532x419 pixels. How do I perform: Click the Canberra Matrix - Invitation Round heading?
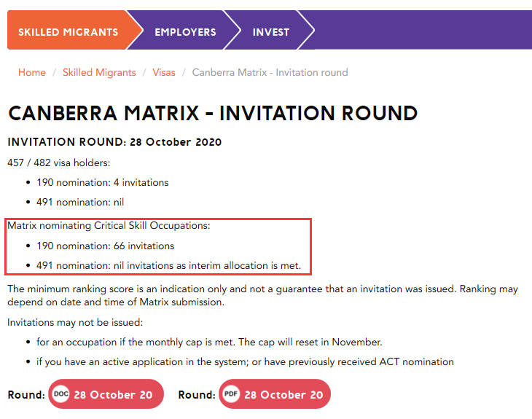(213, 114)
